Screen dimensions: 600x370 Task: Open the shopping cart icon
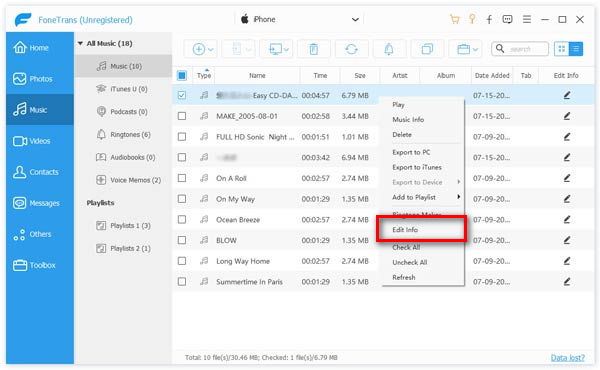coord(455,19)
